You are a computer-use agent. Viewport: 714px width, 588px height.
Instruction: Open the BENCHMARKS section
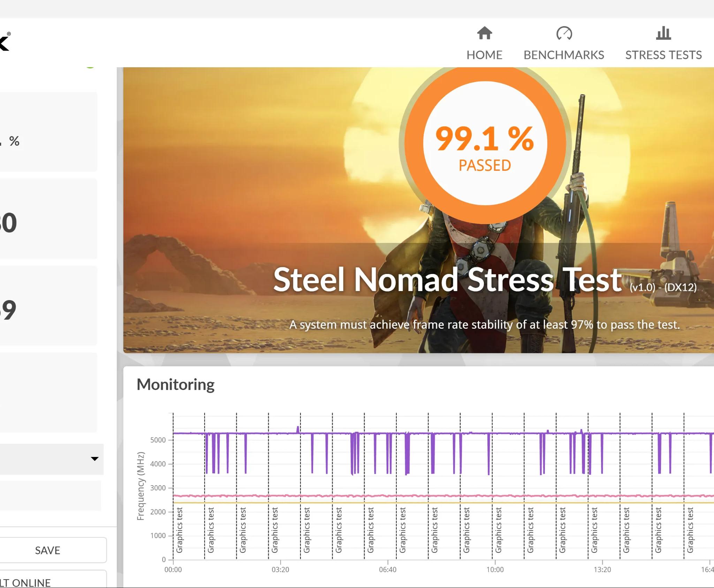pyautogui.click(x=564, y=43)
